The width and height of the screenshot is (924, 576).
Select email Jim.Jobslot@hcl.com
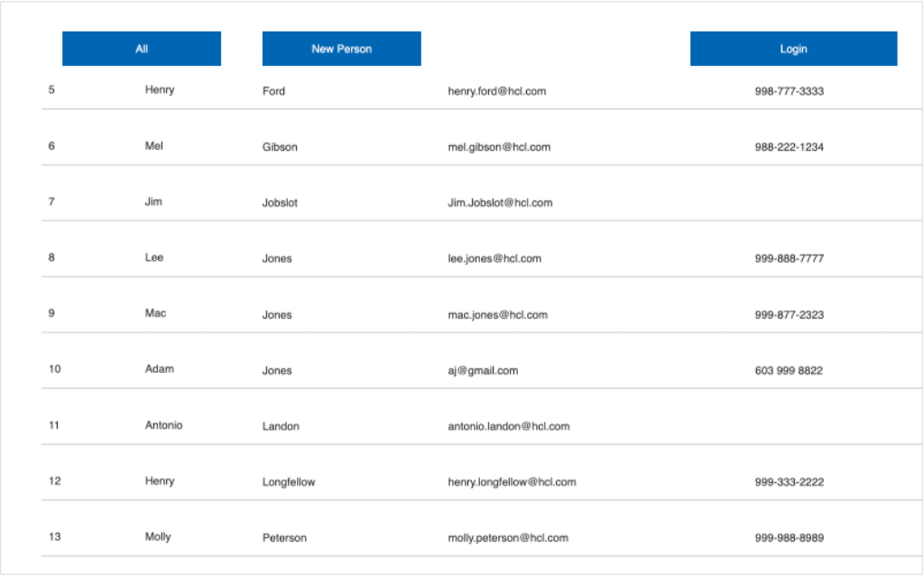tap(500, 203)
